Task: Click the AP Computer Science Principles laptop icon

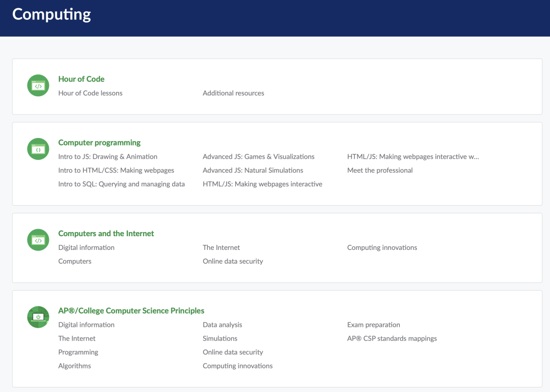Action: coord(38,317)
